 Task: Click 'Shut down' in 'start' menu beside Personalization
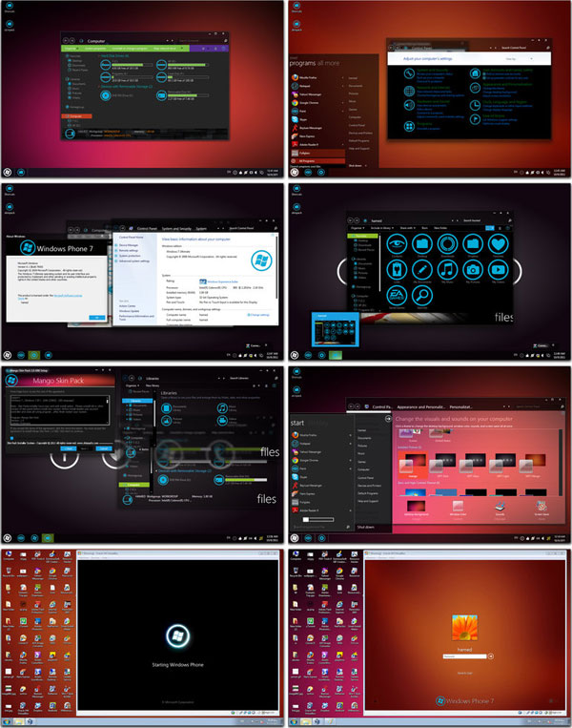(x=365, y=527)
